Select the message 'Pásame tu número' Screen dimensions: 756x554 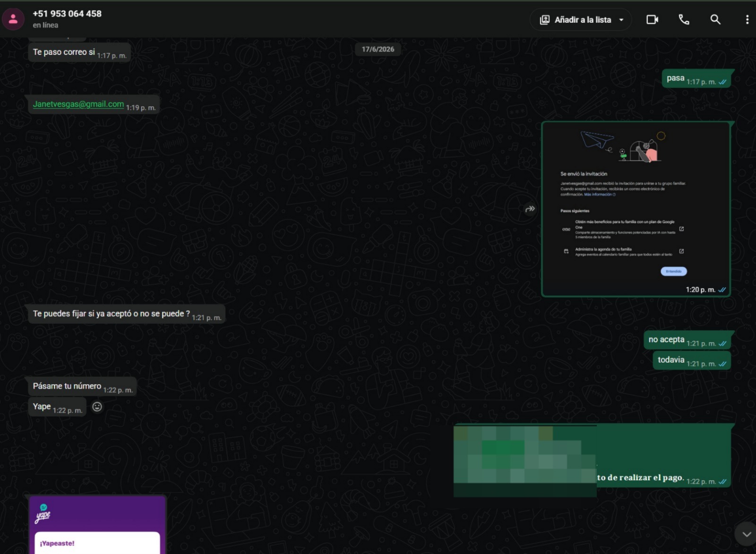click(x=83, y=386)
